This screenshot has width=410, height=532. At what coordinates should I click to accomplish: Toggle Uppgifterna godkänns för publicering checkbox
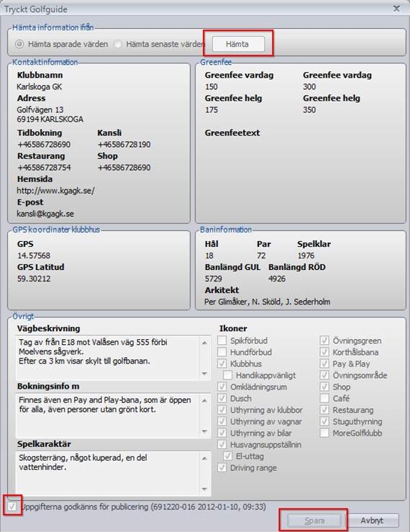tap(12, 507)
